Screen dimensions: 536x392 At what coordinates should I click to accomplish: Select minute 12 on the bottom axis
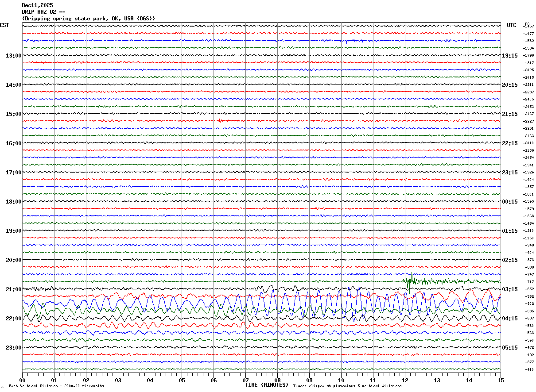pos(405,380)
